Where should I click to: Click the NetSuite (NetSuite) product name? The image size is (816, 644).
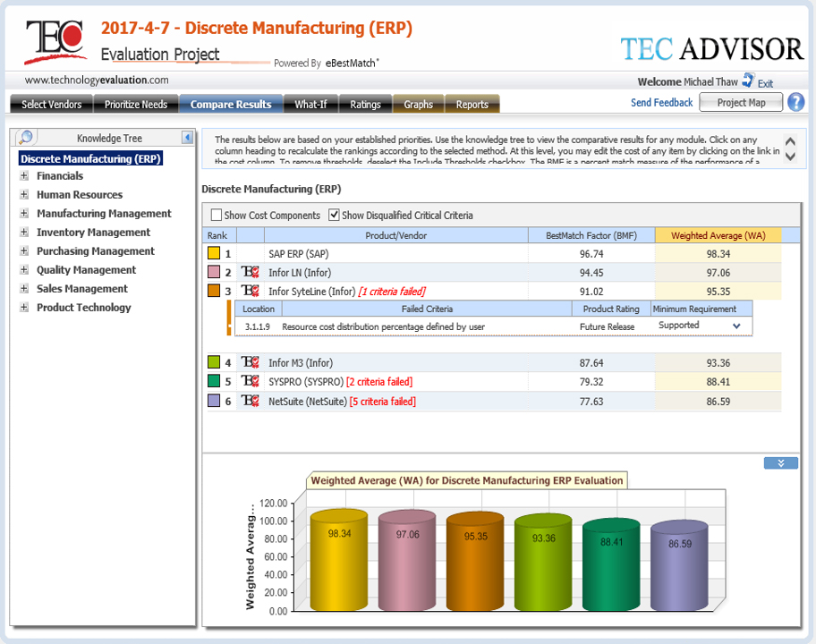308,401
